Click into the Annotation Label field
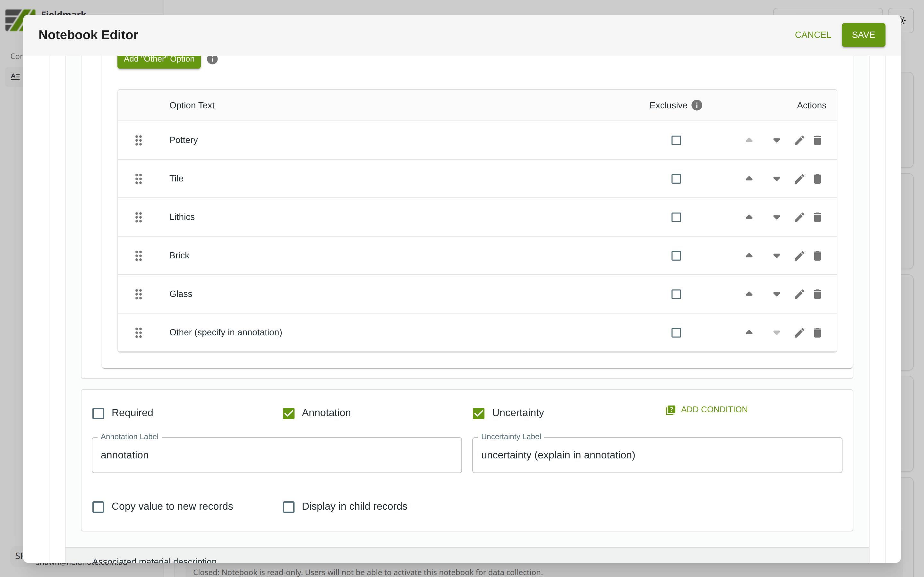The image size is (924, 577). tap(277, 455)
